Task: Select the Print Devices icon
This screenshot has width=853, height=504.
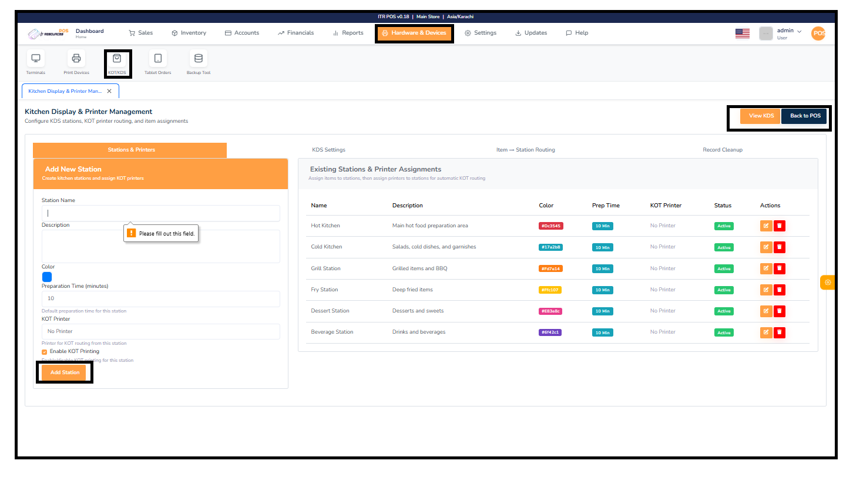Action: click(76, 58)
